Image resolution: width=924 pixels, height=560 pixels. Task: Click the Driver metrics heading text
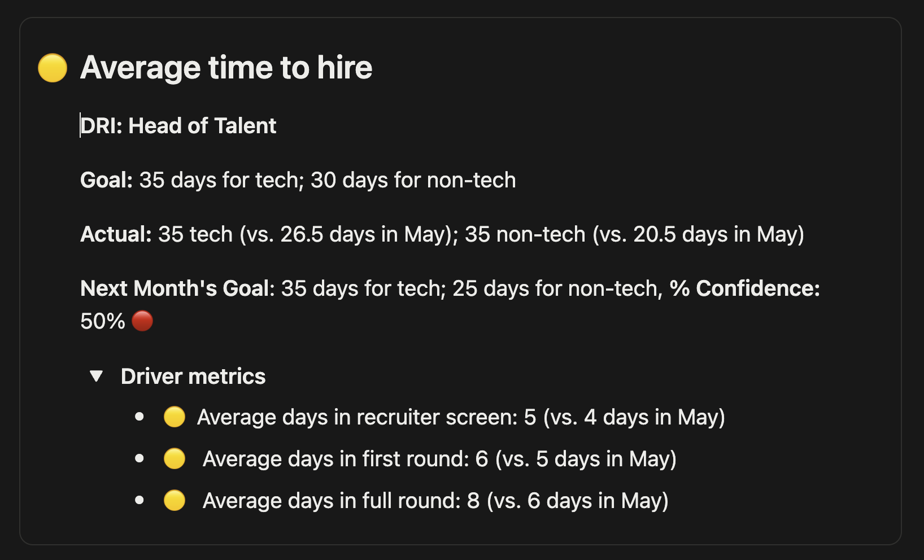tap(193, 377)
